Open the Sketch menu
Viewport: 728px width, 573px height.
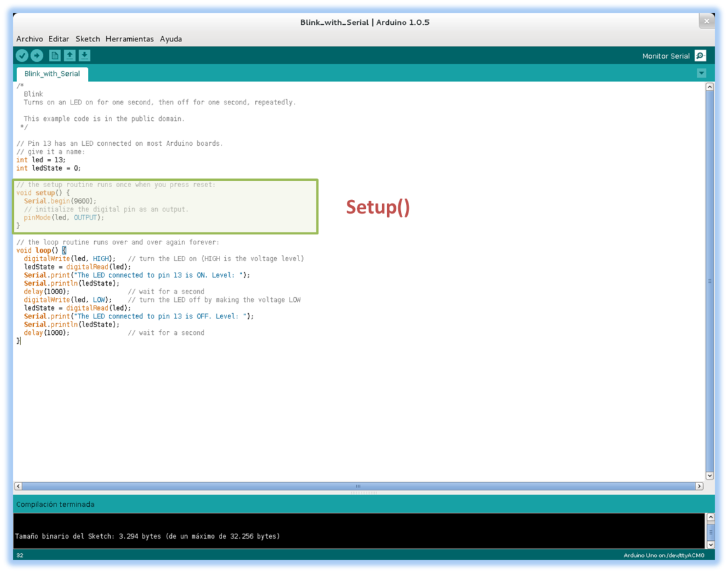88,39
